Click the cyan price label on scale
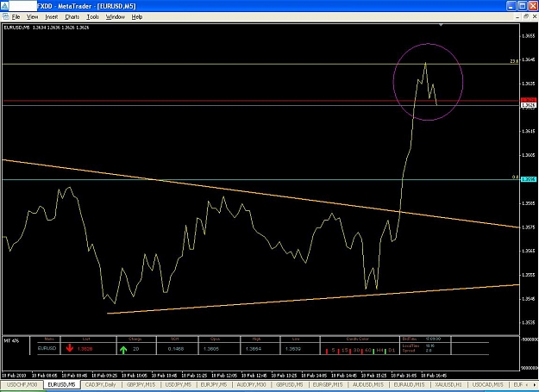The height and width of the screenshot is (392, 539). pyautogui.click(x=529, y=179)
